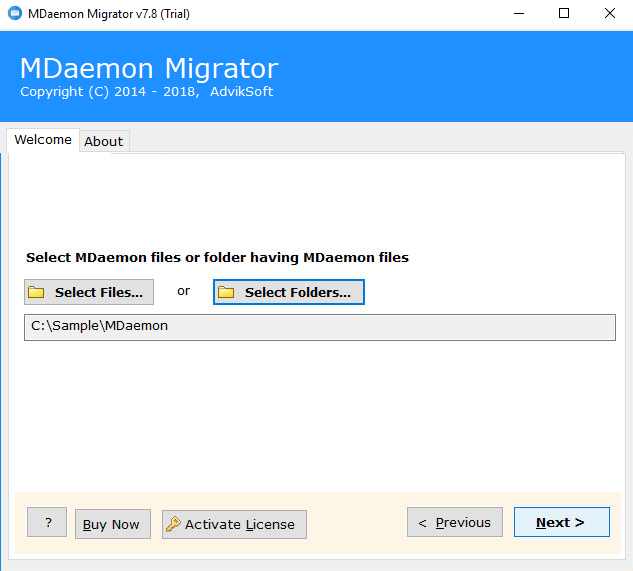
Task: Switch to the About tab
Action: (104, 141)
